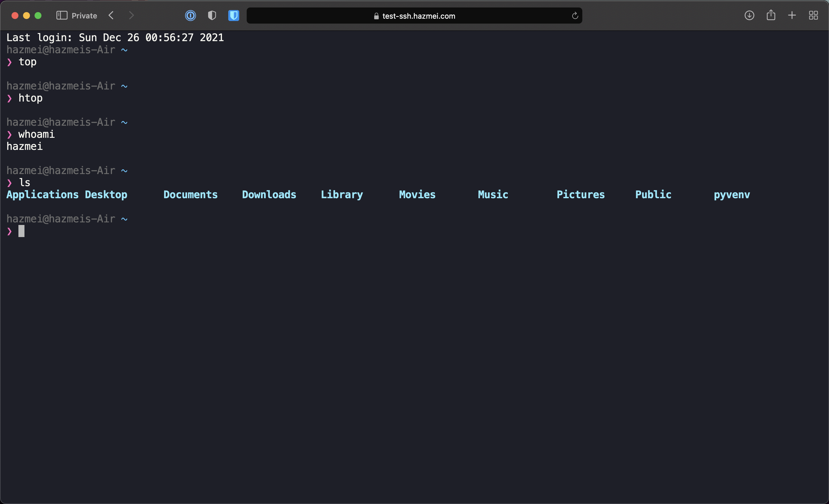Click the forward navigation arrow
The image size is (829, 504).
point(131,16)
